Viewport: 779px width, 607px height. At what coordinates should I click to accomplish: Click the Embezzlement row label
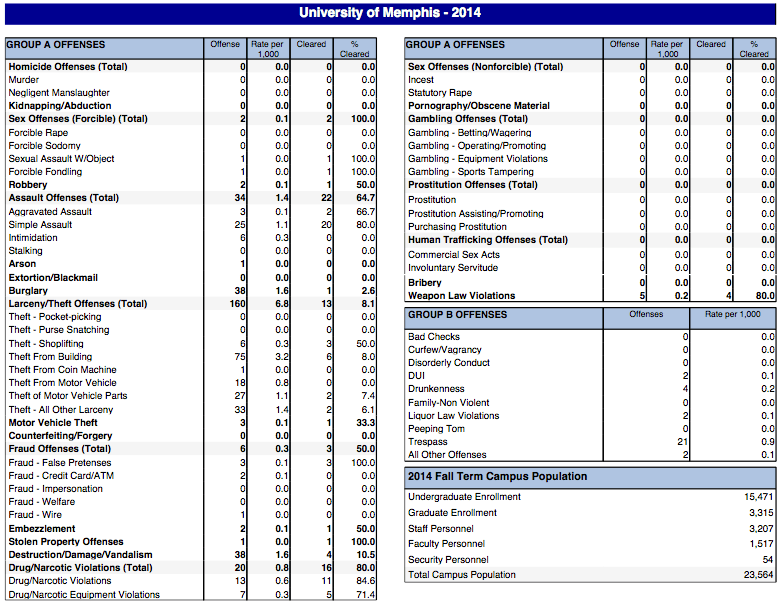(41, 529)
